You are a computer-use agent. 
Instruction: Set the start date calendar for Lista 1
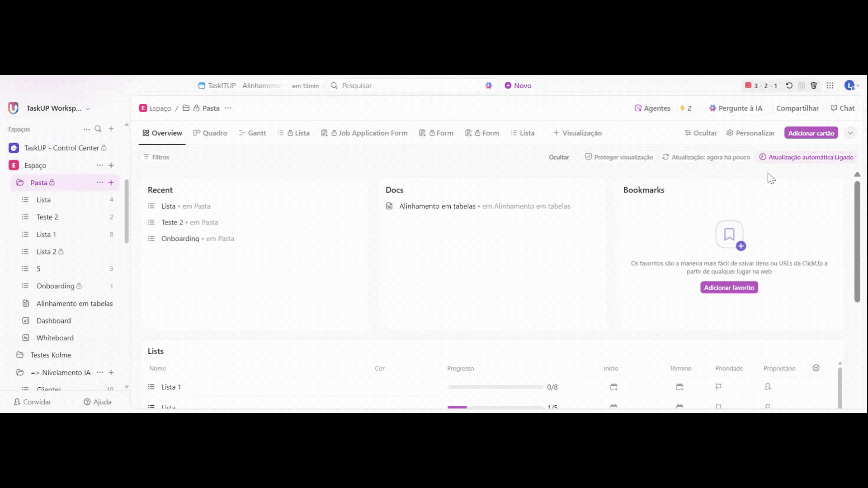tap(613, 387)
